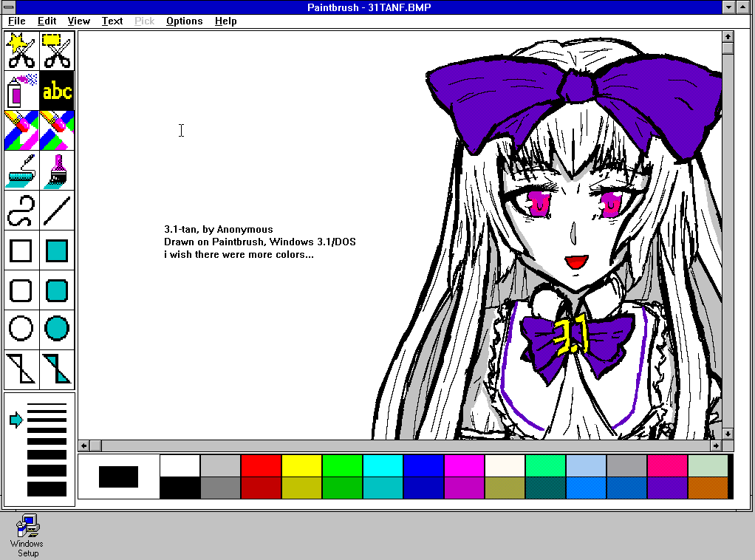Select the empty Box tool
Screen dimensions: 755x560
coord(21,250)
